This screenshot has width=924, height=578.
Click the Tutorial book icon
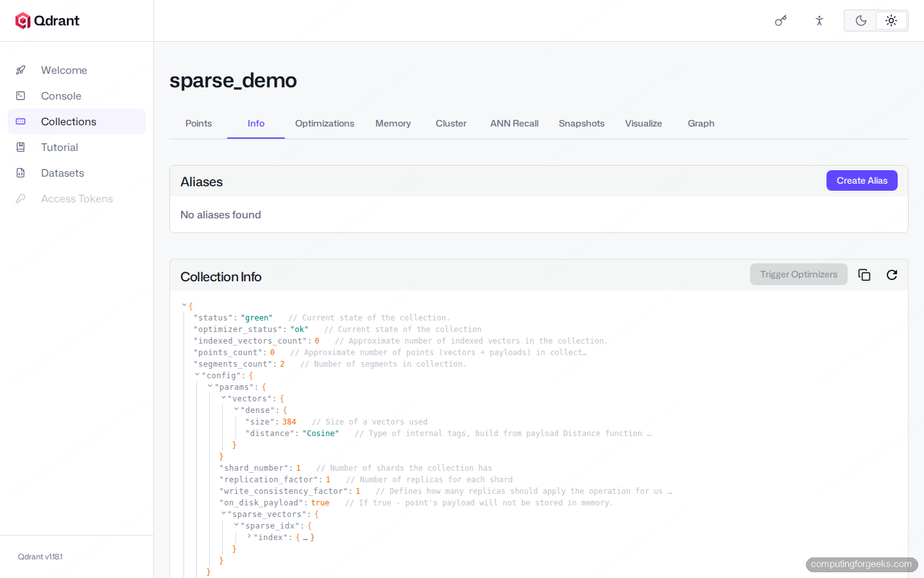click(21, 147)
